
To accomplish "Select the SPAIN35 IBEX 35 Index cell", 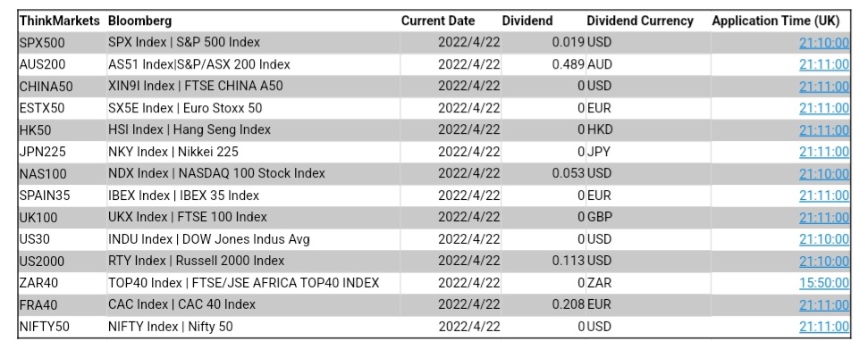I will 254,195.
